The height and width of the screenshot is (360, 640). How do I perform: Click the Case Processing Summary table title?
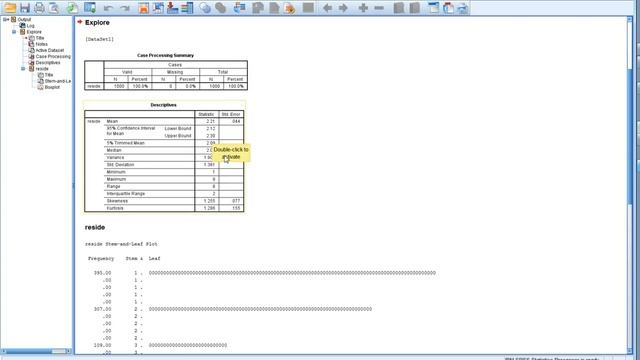pos(165,55)
